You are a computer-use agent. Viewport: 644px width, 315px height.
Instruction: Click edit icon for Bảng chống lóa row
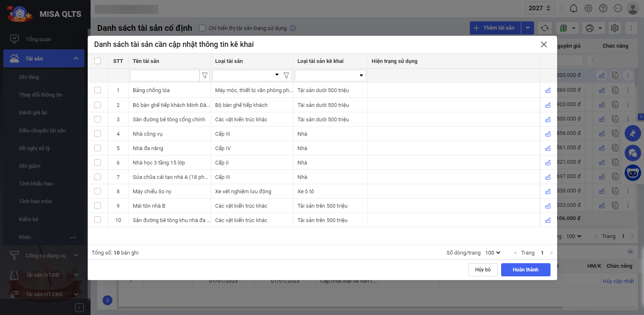pos(548,90)
